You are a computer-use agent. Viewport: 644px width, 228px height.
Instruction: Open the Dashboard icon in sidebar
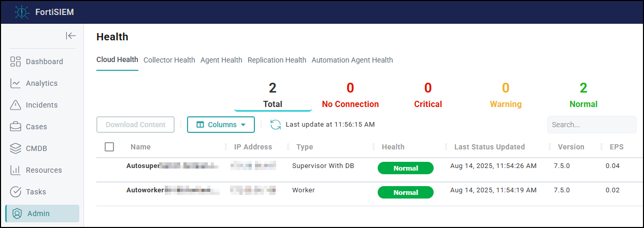(x=16, y=62)
